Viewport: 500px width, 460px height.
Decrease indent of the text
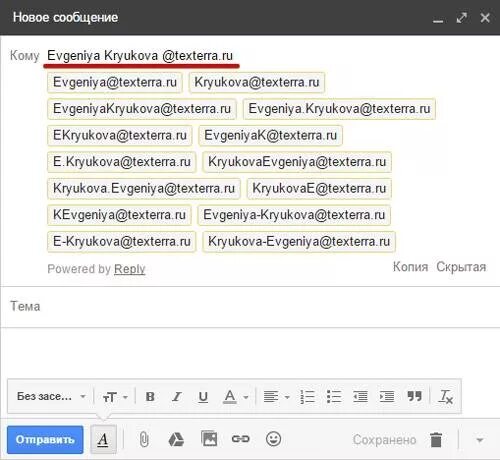point(360,397)
